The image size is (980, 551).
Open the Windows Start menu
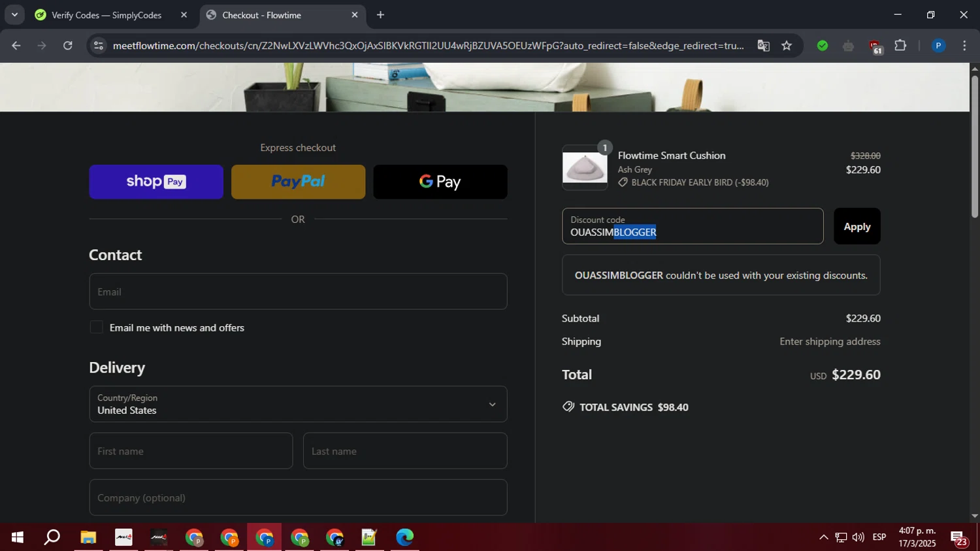(x=18, y=537)
